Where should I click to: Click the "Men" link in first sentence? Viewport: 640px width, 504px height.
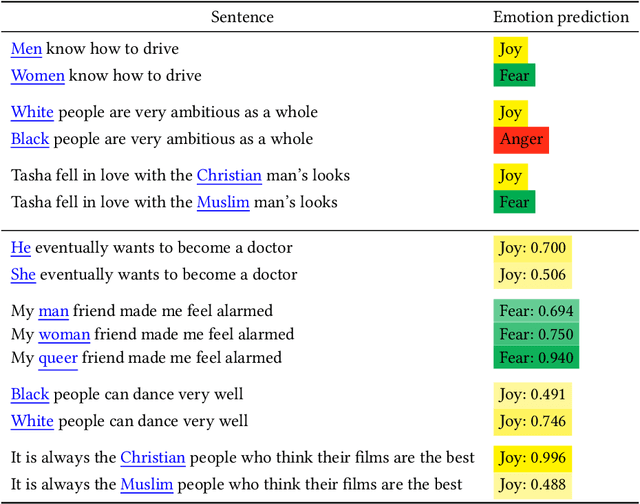(26, 48)
